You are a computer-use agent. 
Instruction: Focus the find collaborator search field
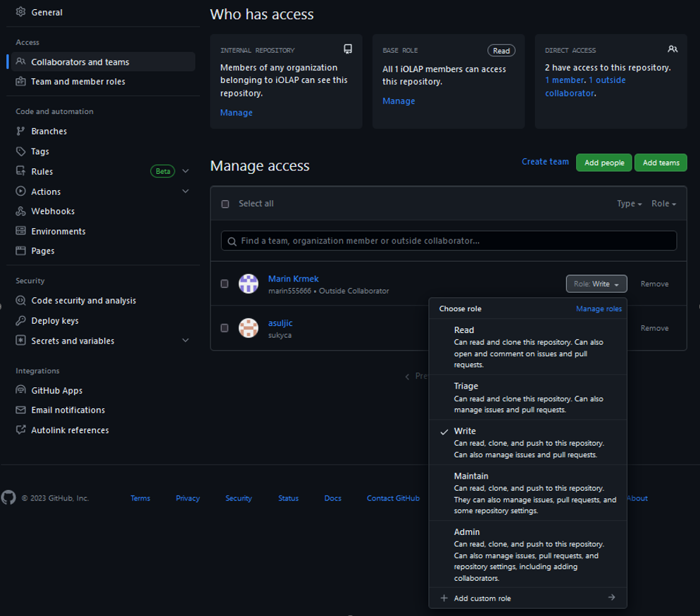[449, 241]
